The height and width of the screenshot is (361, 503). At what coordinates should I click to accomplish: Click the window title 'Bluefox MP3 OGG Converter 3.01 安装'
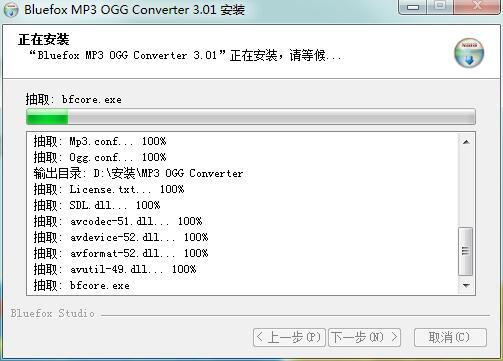coord(134,10)
